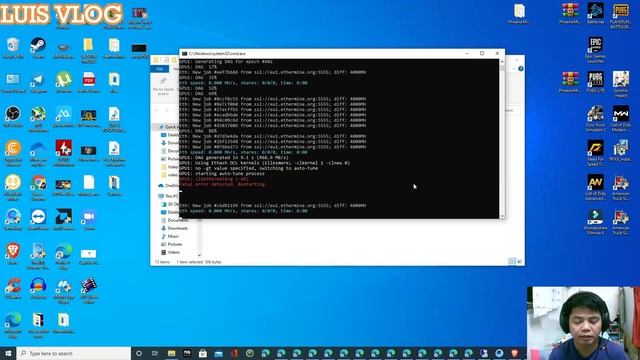640x360 pixels.
Task: Click the Explorer help question mark icon
Action: tap(520, 69)
